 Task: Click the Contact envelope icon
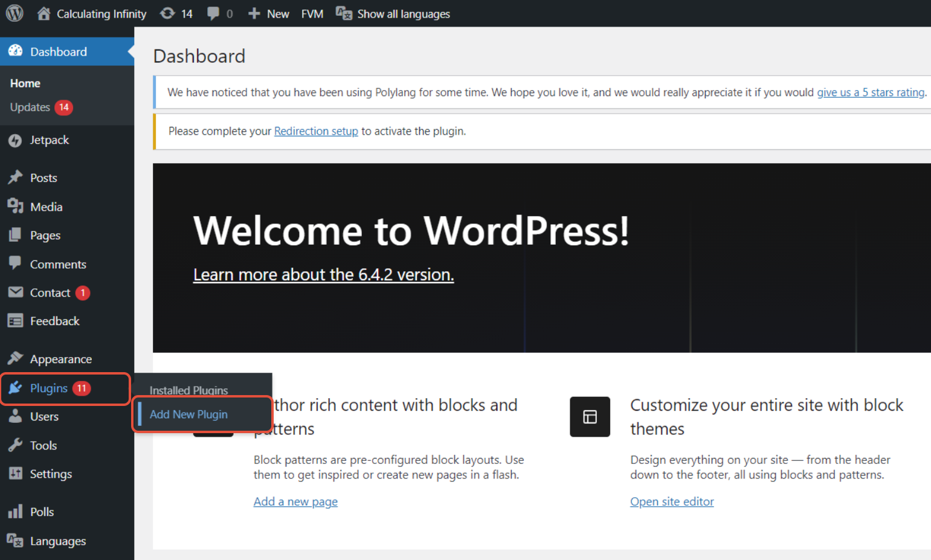[15, 292]
